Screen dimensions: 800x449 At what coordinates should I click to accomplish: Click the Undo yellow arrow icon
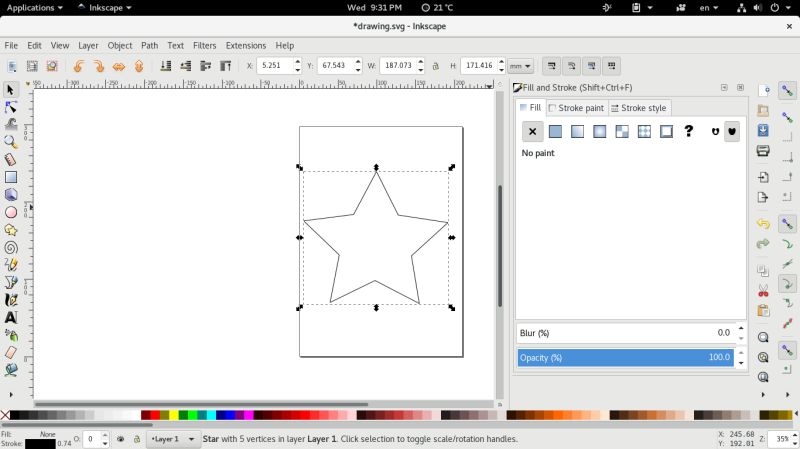(x=763, y=223)
